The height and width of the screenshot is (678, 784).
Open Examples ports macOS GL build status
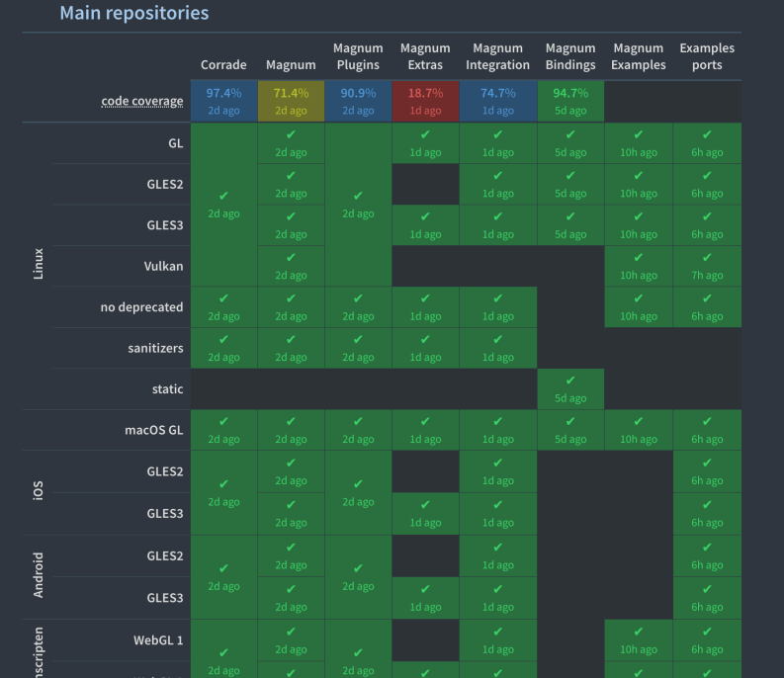[x=707, y=431]
